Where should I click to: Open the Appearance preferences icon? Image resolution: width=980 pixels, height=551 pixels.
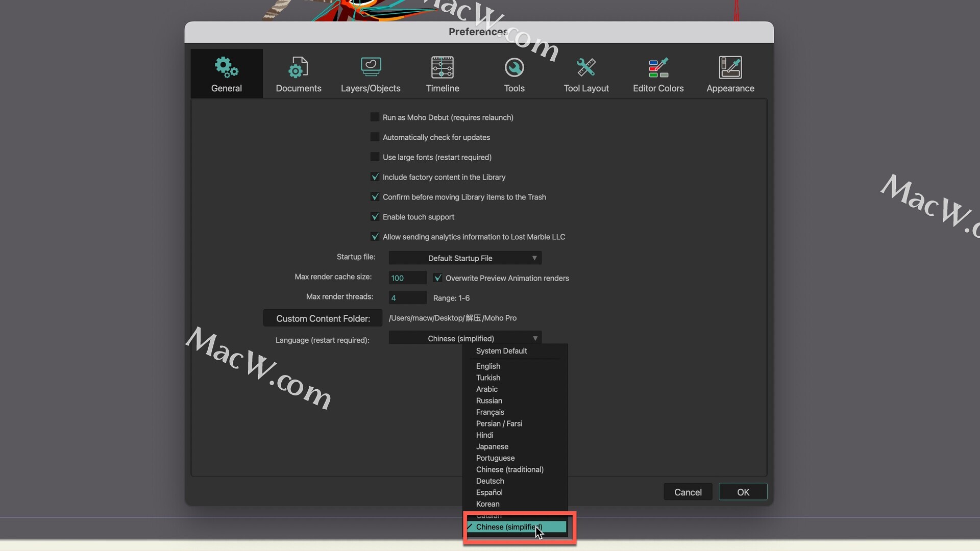[x=730, y=67]
